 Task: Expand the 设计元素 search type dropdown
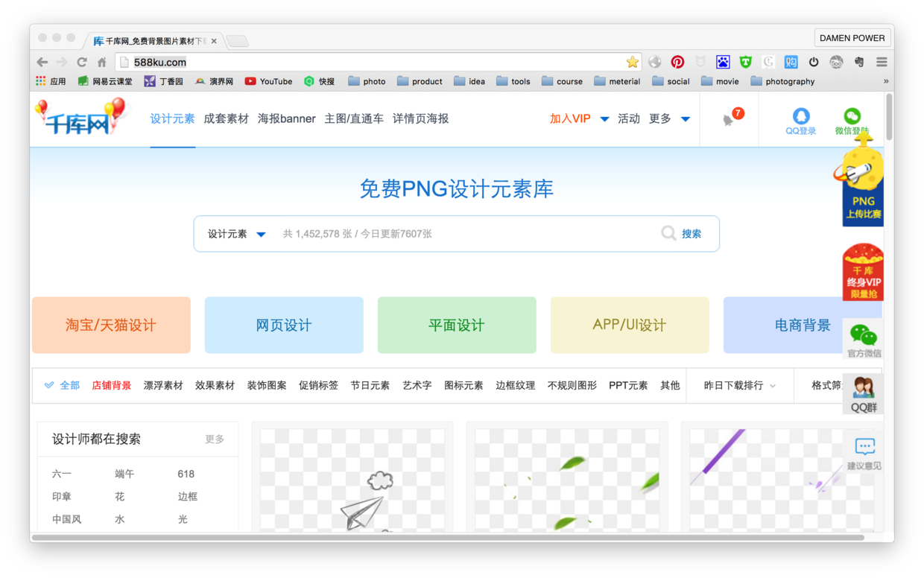coord(236,234)
